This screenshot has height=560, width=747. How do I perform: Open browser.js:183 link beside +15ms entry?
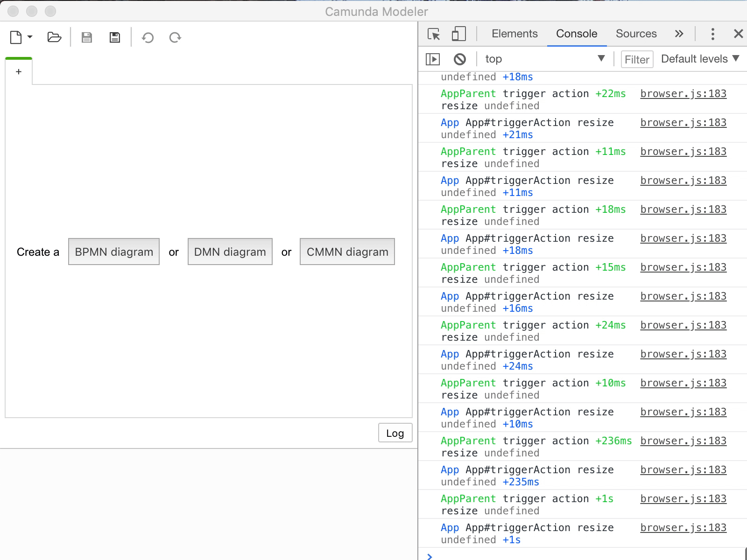(684, 267)
